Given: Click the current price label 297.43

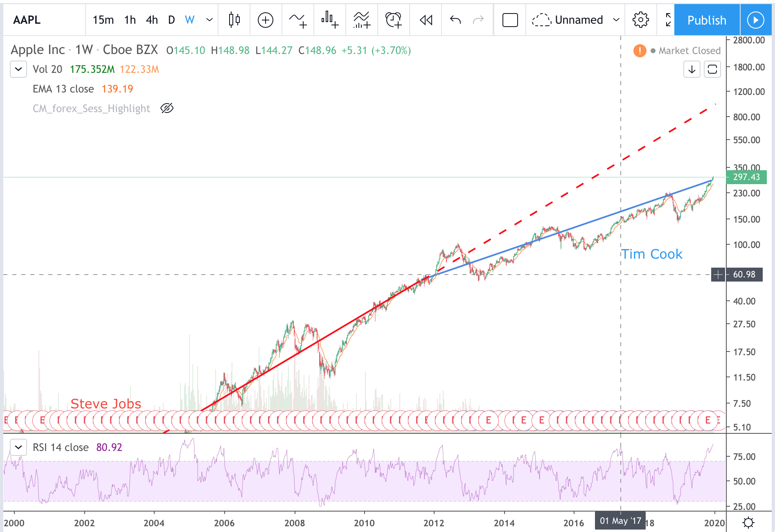Looking at the screenshot, I should pos(746,177).
